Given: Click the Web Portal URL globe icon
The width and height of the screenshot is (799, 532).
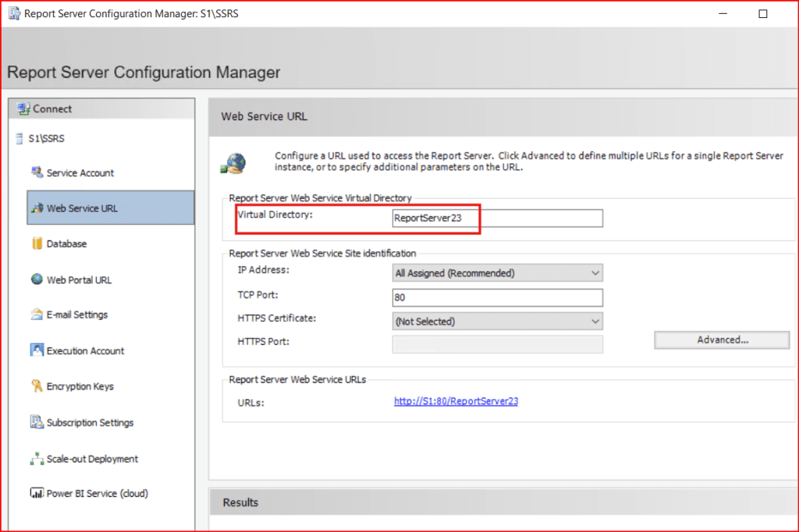Looking at the screenshot, I should (x=37, y=279).
